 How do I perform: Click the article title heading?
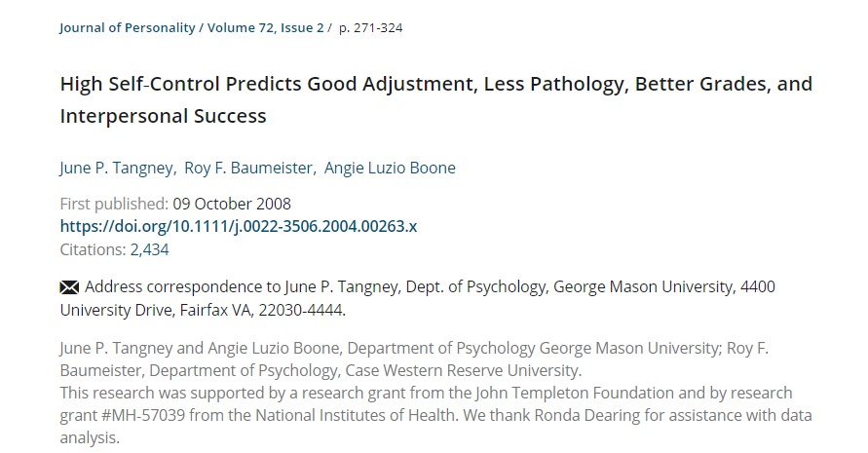(436, 99)
